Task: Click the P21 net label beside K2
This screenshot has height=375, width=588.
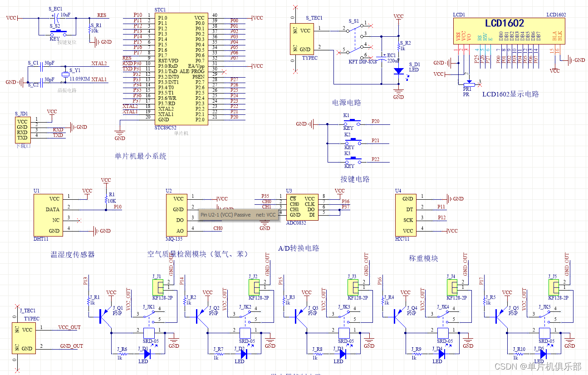Action: [x=375, y=140]
